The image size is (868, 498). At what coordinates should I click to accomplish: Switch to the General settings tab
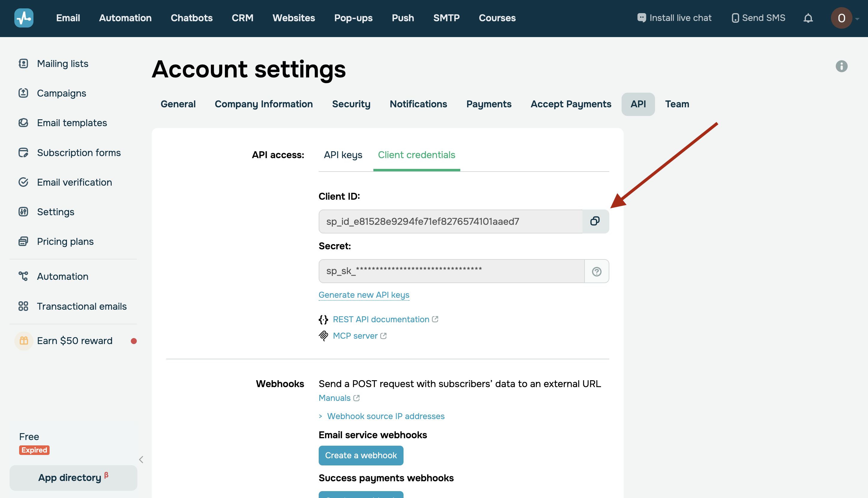178,104
